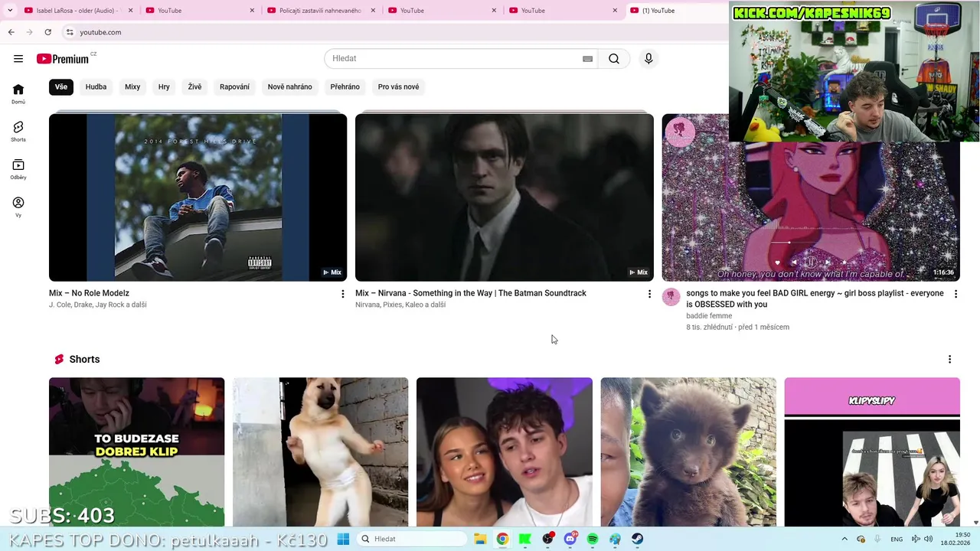Open the Windows Start menu
Screen dimensions: 980x551
343,539
